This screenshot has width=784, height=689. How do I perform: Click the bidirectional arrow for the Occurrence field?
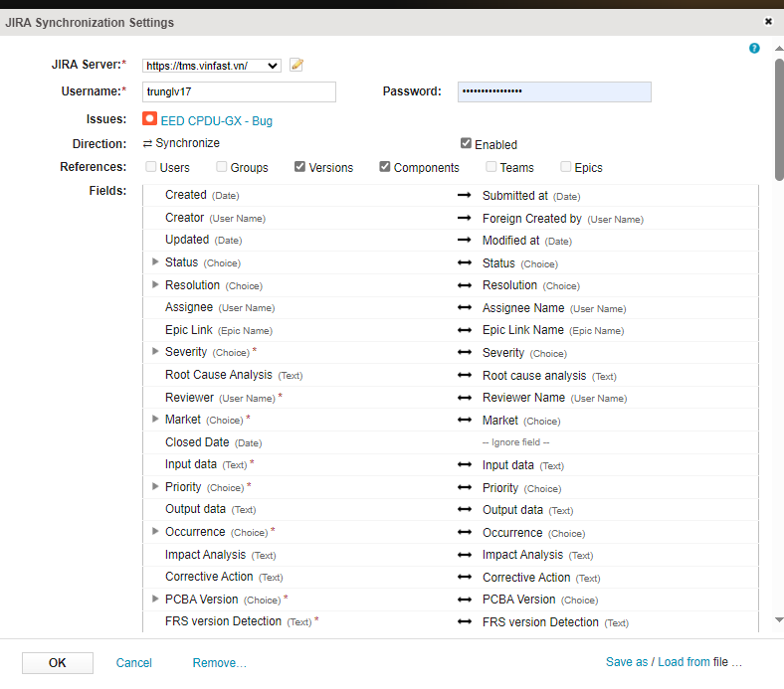[x=464, y=532]
